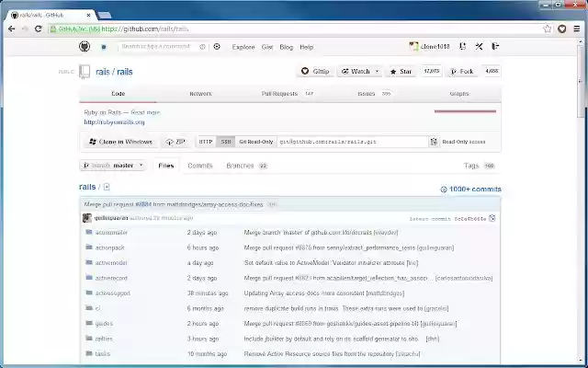Click the browser address bar URL
588x368 pixels.
pyautogui.click(x=145, y=29)
